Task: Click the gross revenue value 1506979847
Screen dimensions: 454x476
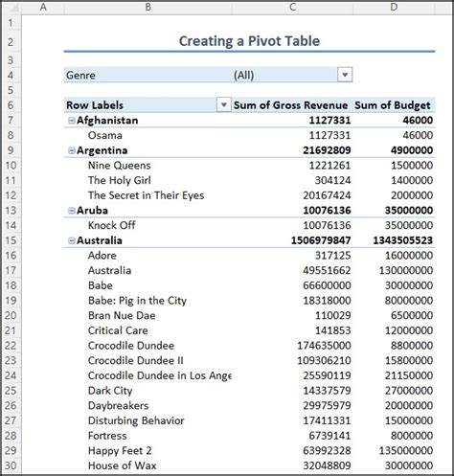Action: pos(321,240)
